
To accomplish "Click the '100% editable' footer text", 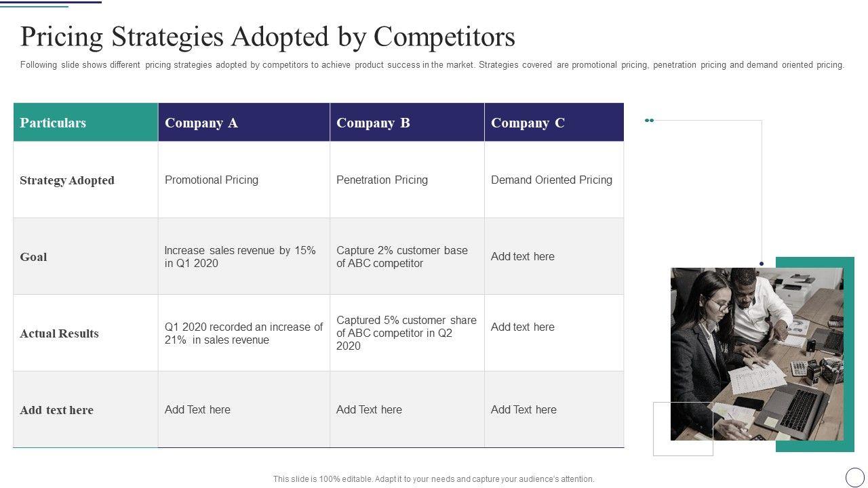I will pyautogui.click(x=434, y=479).
